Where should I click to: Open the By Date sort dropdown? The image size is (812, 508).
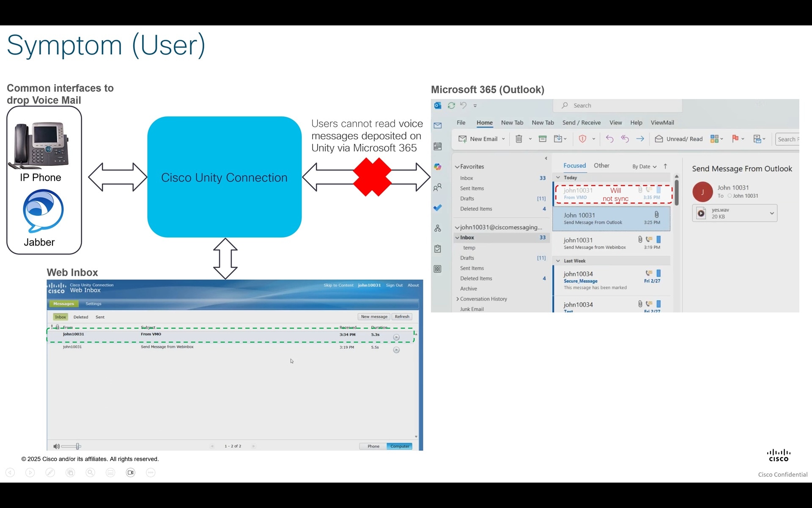coord(644,166)
